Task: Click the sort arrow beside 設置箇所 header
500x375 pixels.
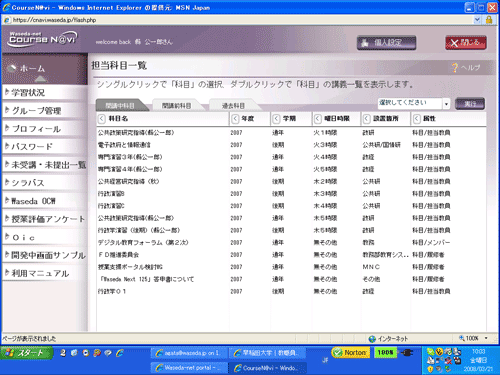Action: (366, 119)
